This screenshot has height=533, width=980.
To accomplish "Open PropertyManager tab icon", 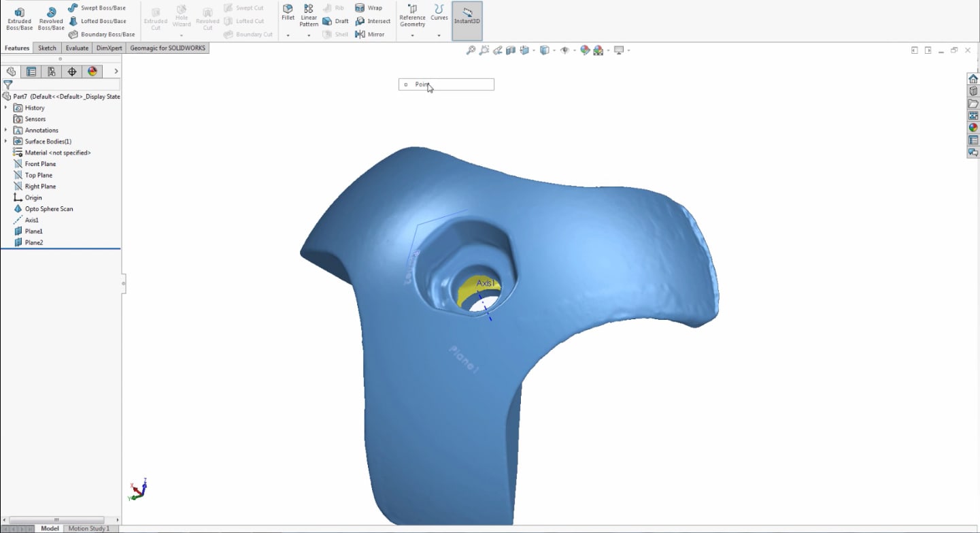I will click(x=31, y=71).
